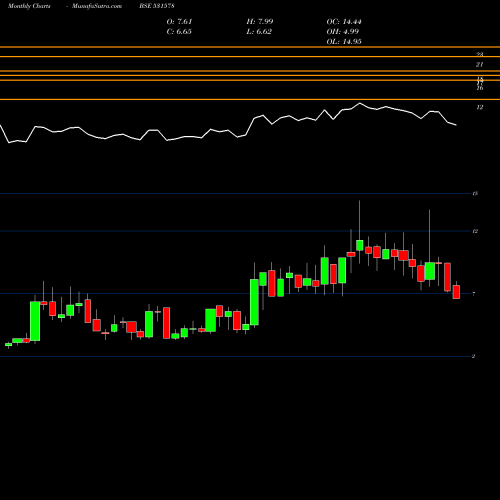Viewport: 500px width, 500px height.
Task: Click the 12 price axis label beside candlesticks
Action: (475, 231)
